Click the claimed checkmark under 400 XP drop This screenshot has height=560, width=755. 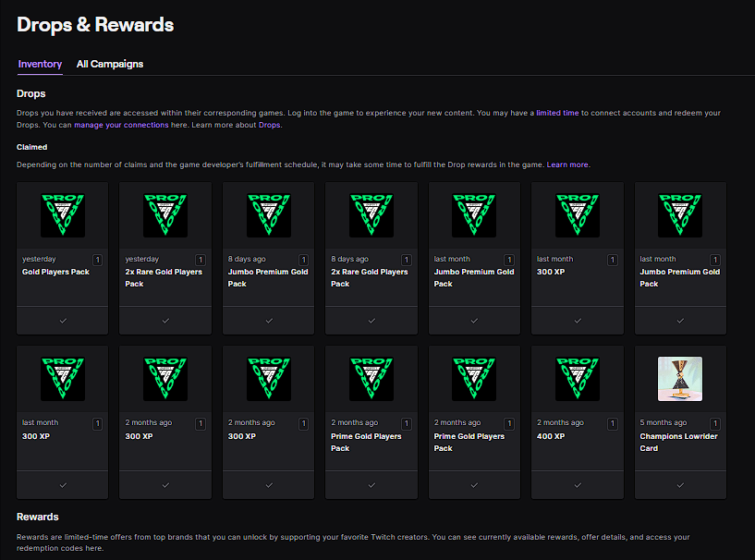click(x=578, y=484)
